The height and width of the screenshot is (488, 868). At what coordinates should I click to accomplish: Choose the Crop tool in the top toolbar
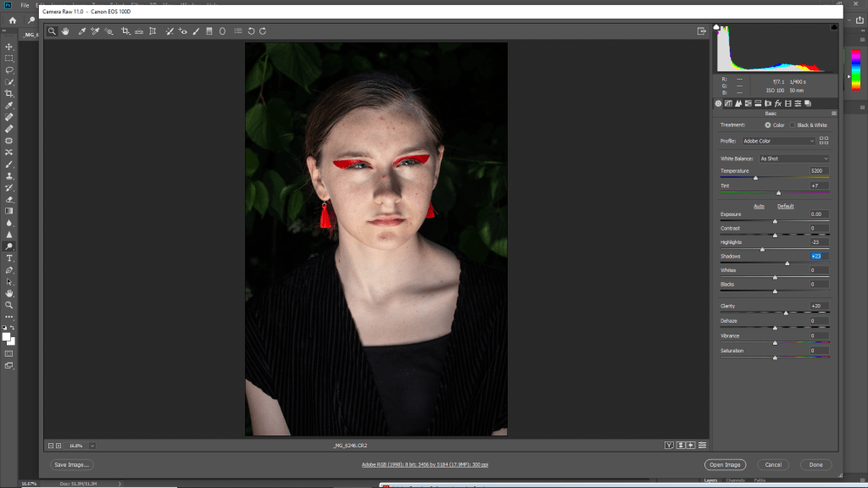coord(125,31)
